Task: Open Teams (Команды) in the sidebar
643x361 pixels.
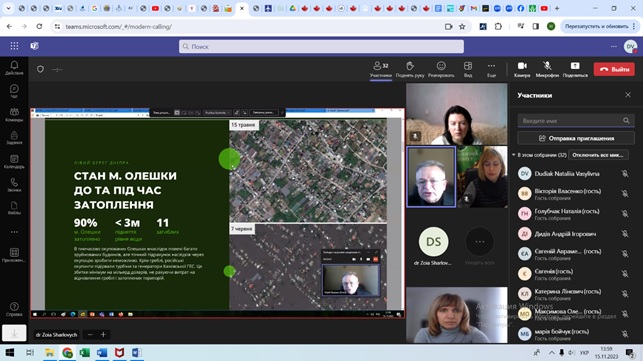Action: (14, 114)
